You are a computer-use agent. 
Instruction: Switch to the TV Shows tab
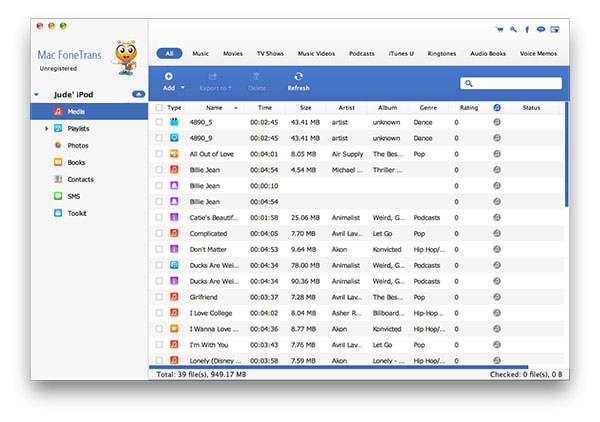pyautogui.click(x=270, y=54)
